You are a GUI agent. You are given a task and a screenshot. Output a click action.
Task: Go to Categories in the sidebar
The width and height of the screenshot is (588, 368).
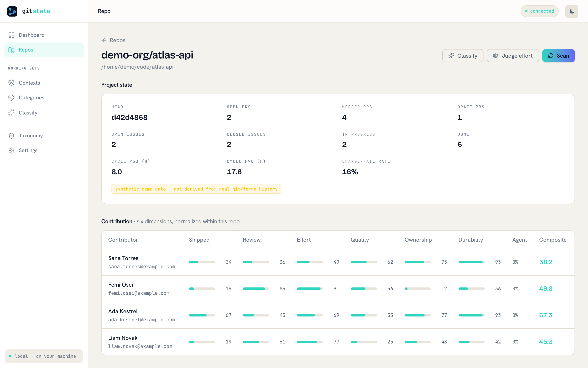click(x=44, y=98)
